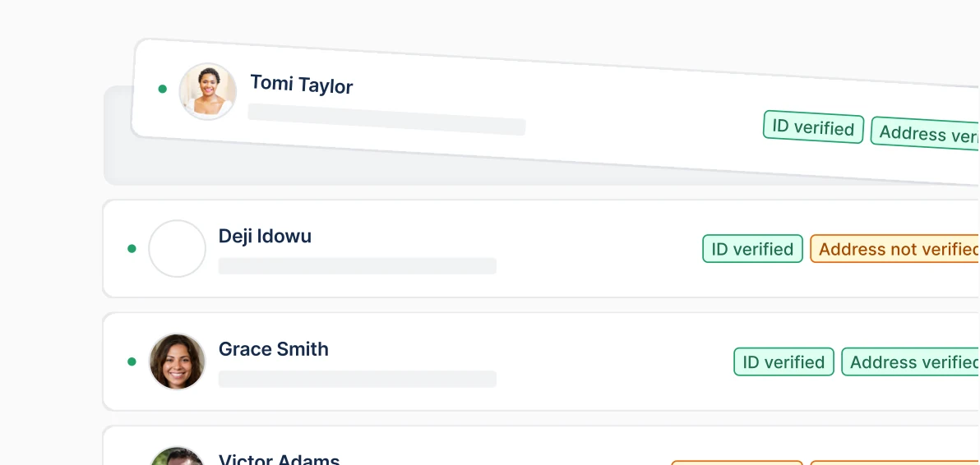Click the green status dot beside Deji Idowu

132,248
